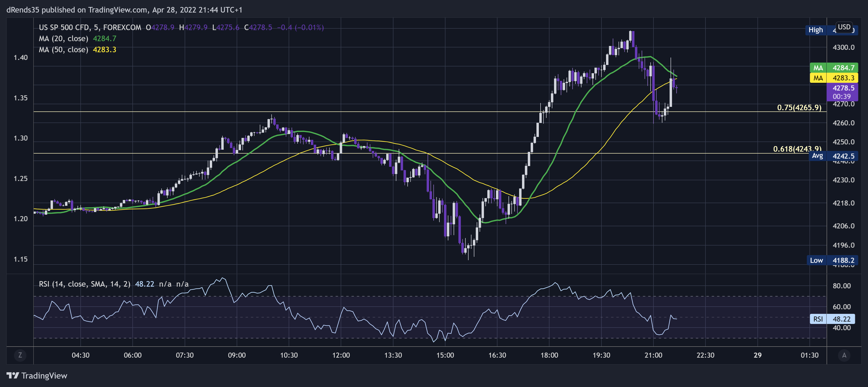Click the 06:00 time axis label
Viewport: 868px width, 387px height.
(x=133, y=355)
